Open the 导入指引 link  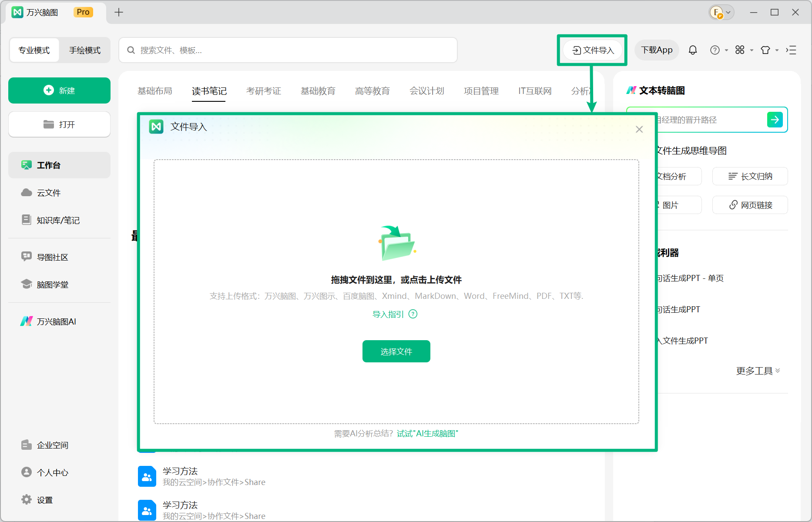(388, 314)
